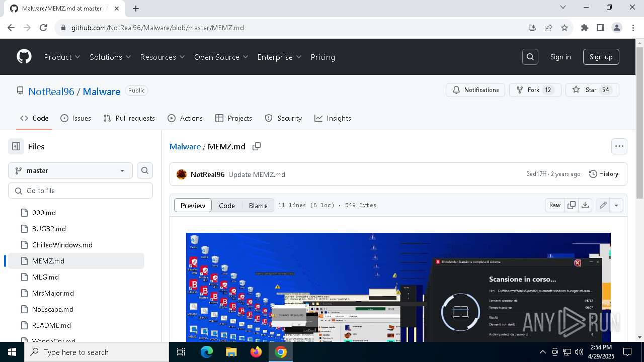Launch Microsoft Edge from the taskbar
The height and width of the screenshot is (362, 644).
click(207, 352)
